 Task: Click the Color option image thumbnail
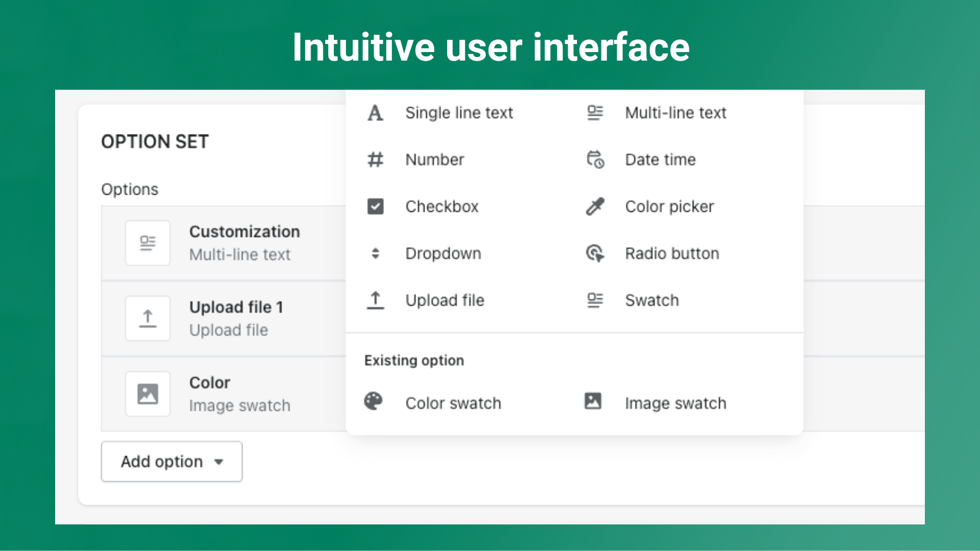click(148, 394)
